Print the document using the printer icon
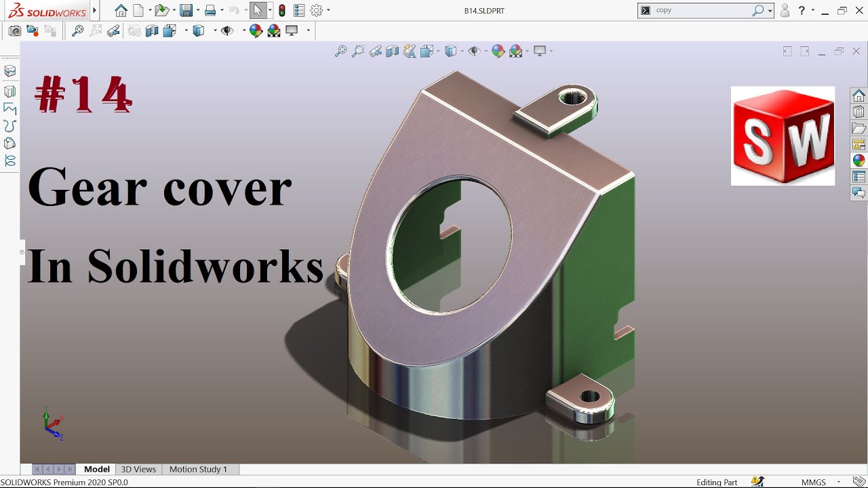 (210, 10)
